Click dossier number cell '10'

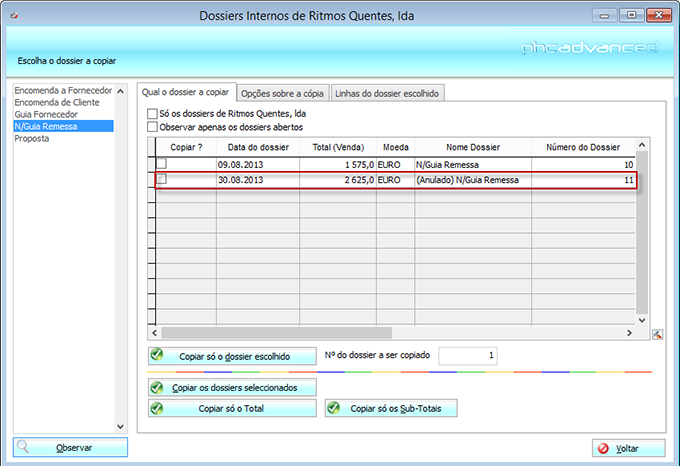pyautogui.click(x=583, y=165)
